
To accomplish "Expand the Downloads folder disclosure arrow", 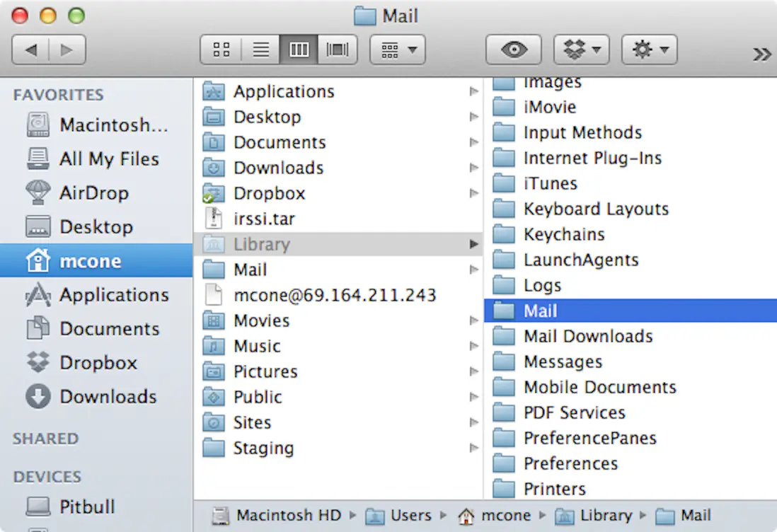I will pyautogui.click(x=473, y=168).
